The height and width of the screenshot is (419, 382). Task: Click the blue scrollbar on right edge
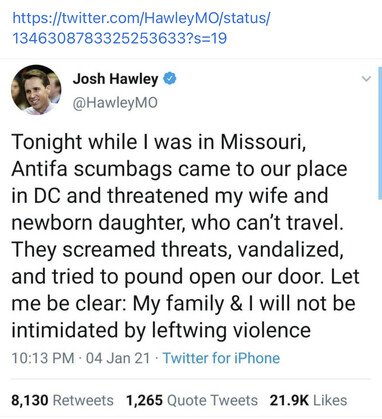[x=380, y=133]
